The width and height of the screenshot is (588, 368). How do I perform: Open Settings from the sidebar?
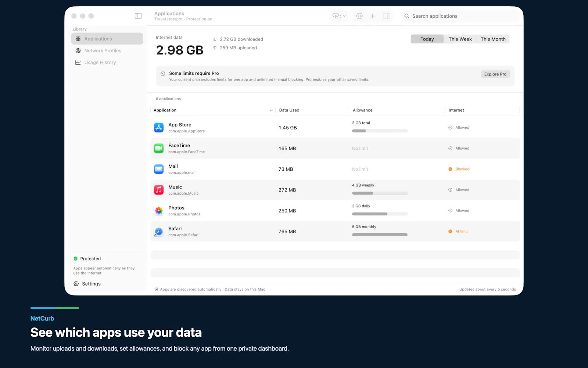(x=87, y=284)
